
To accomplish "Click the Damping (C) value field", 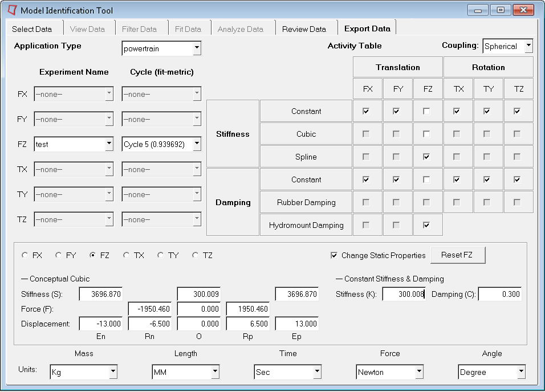I will [499, 295].
